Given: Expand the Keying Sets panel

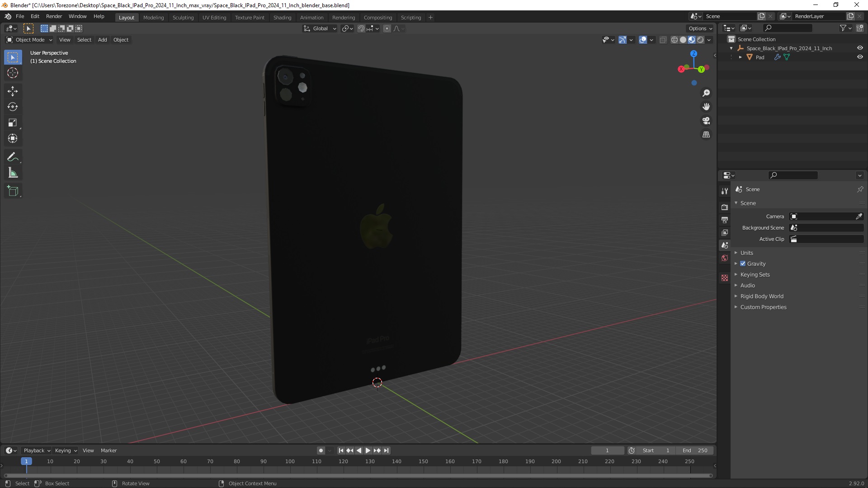Looking at the screenshot, I should click(755, 275).
